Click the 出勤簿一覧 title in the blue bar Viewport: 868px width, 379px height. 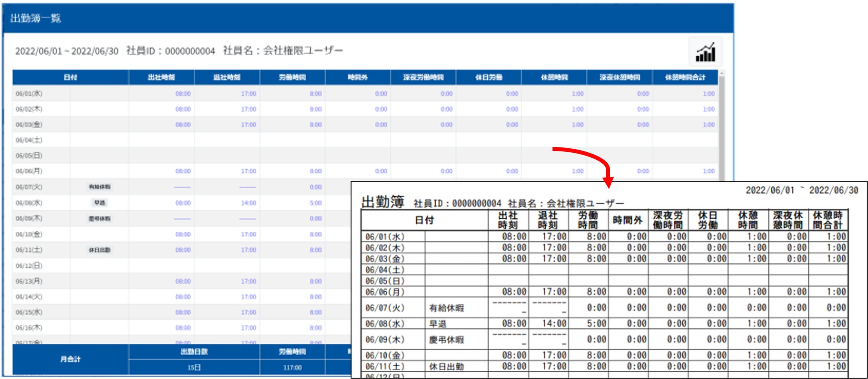[x=36, y=18]
